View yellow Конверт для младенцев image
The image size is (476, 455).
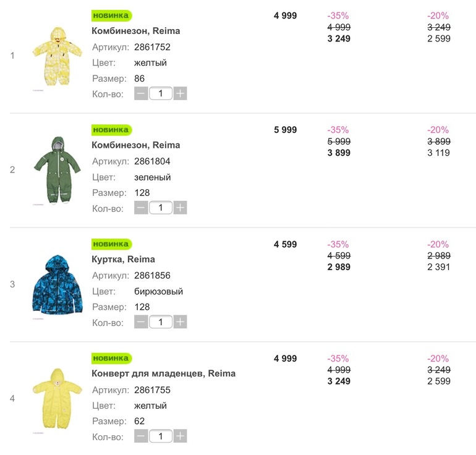(x=57, y=399)
